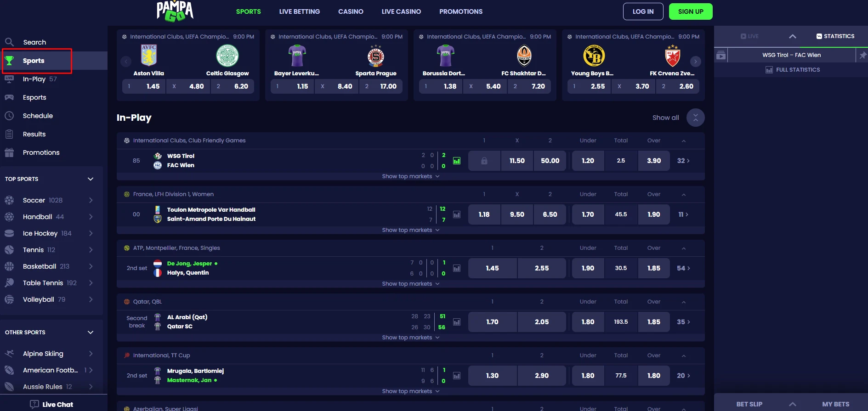Select Celtic Glasgow win odds 6.20
Image resolution: width=868 pixels, height=411 pixels.
(x=233, y=86)
